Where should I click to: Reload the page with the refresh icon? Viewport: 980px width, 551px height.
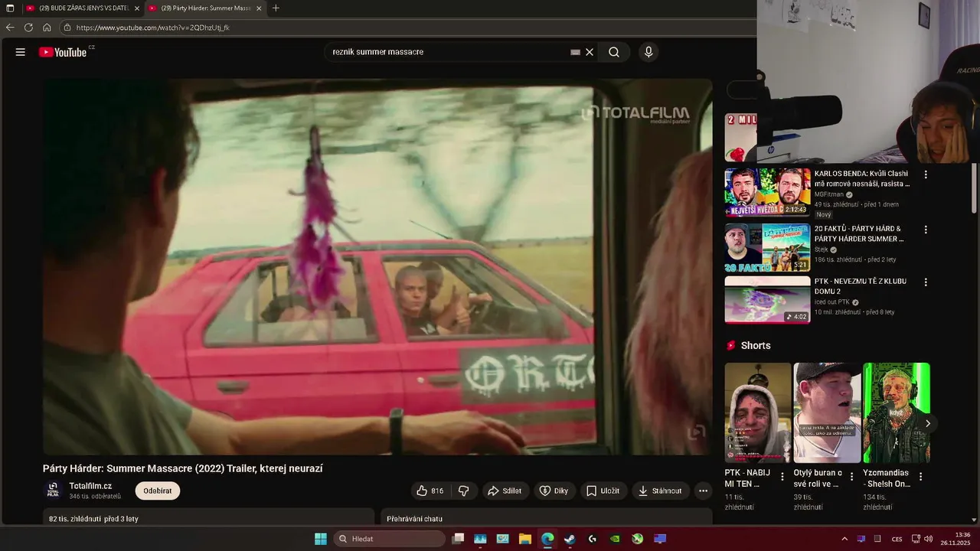pos(28,28)
